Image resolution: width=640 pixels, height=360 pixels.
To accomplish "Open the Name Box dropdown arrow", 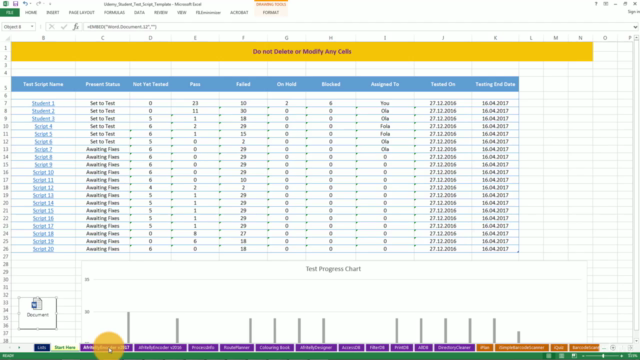I will point(32,27).
